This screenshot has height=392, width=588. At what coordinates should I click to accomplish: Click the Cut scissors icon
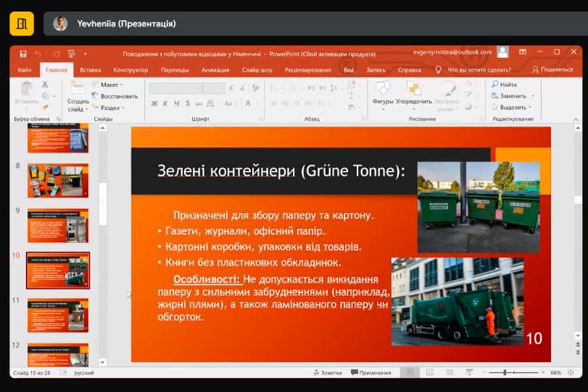45,84
